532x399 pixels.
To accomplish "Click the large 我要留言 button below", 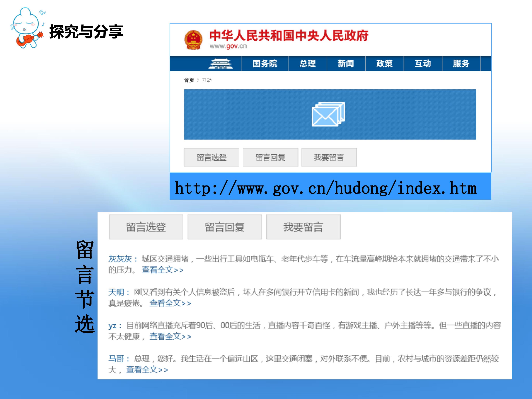I will coord(303,227).
